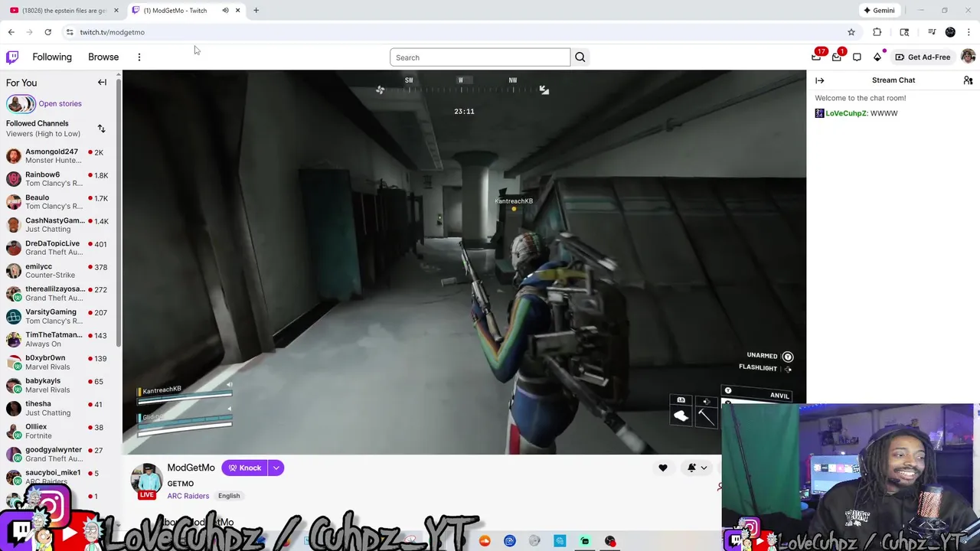
Task: Open stories link in sidebar
Action: click(60, 104)
